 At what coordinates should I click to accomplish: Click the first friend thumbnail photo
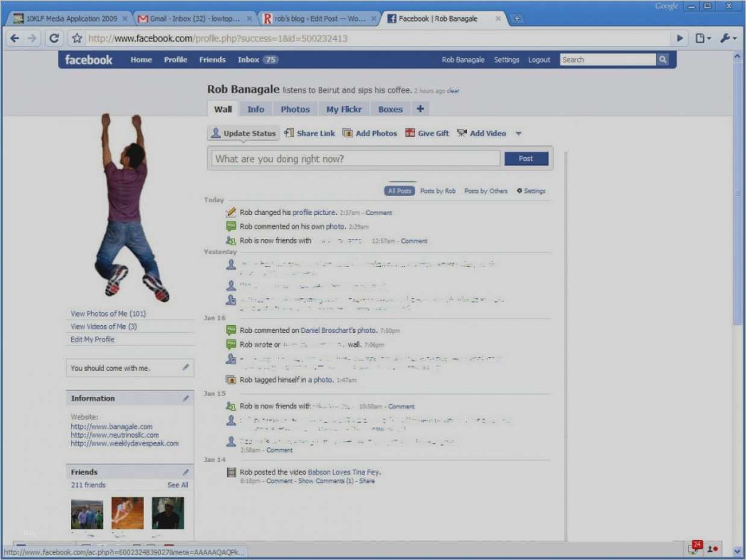[x=87, y=513]
